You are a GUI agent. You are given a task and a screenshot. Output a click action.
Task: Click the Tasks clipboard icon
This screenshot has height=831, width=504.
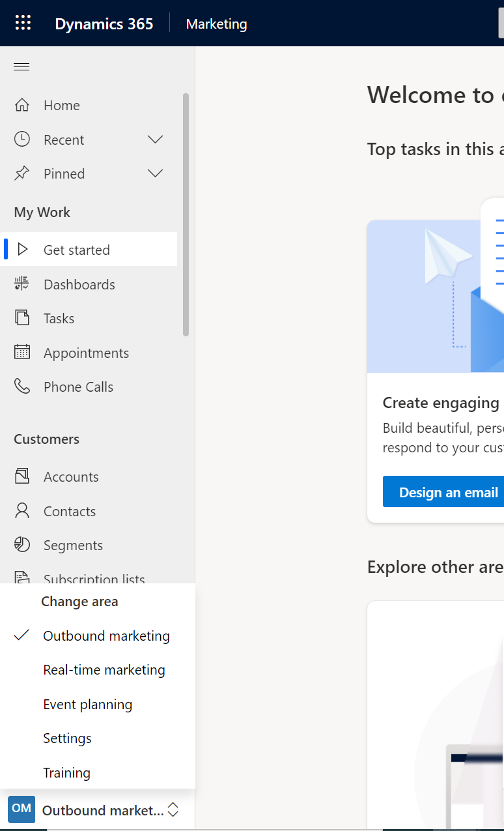pyautogui.click(x=22, y=318)
